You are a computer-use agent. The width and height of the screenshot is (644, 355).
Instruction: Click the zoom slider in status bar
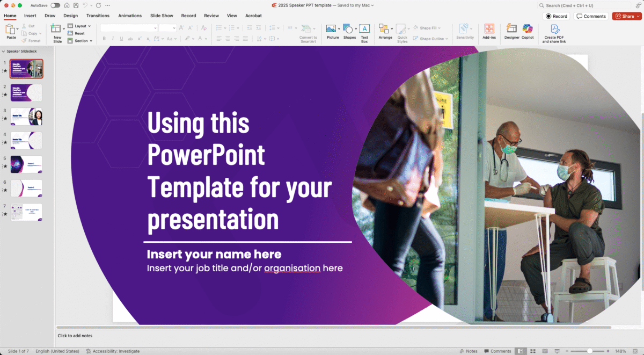(590, 351)
